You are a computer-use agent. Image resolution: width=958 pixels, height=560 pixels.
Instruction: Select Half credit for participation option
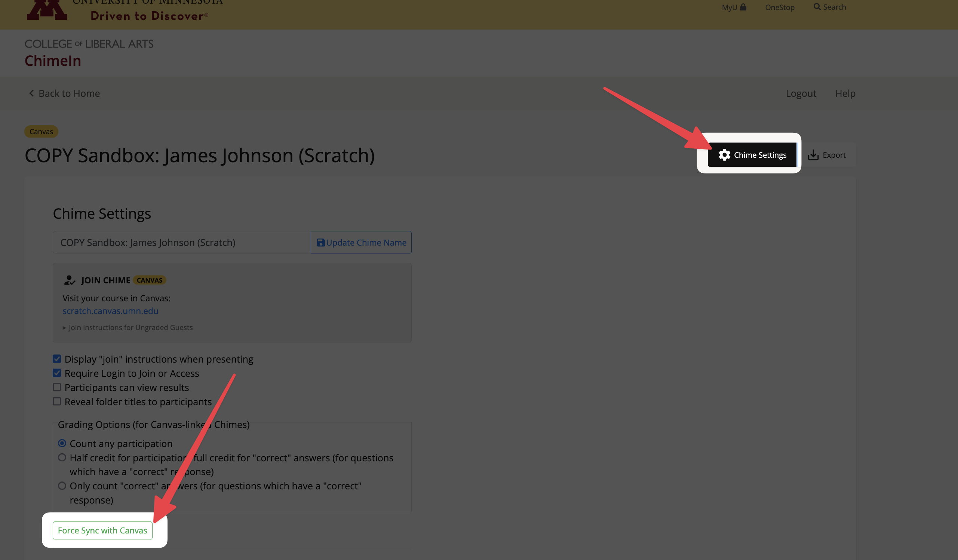pos(62,458)
